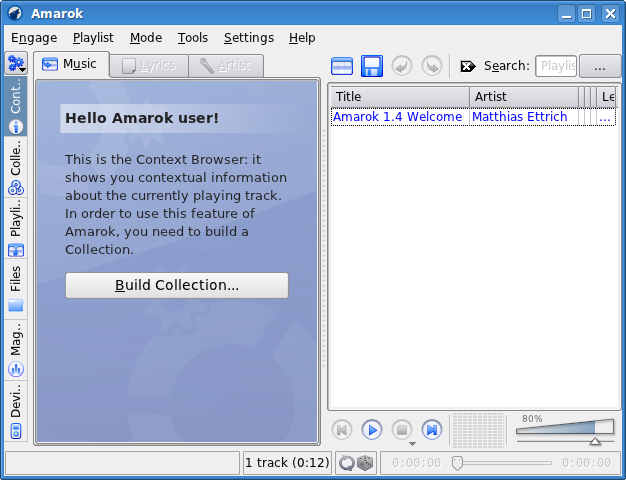The image size is (626, 480).
Task: Click the Build Collection button
Action: 177,285
